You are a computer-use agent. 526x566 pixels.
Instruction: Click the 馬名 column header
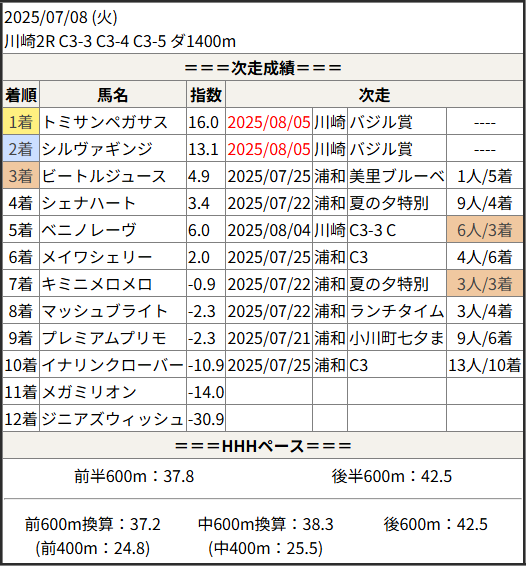point(113,95)
